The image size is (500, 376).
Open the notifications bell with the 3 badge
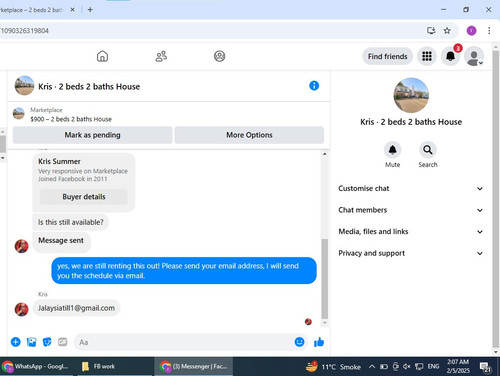coord(450,56)
